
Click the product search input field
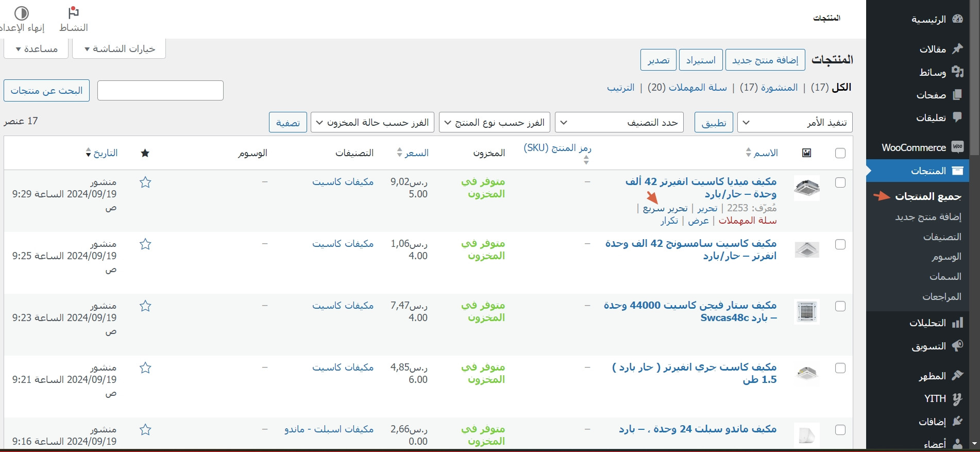tap(160, 91)
